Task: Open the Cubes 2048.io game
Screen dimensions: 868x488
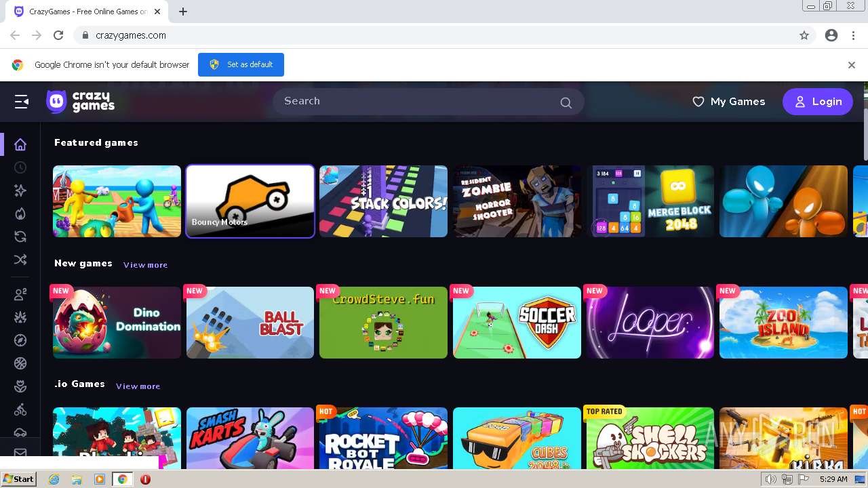Action: [x=517, y=438]
